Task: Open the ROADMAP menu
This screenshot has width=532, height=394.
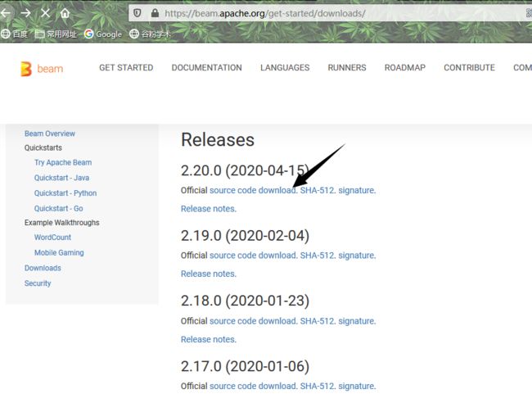Action: (405, 68)
